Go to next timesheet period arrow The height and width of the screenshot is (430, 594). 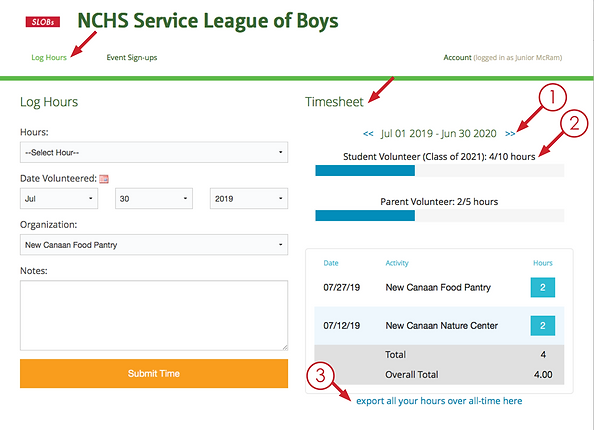click(x=510, y=133)
